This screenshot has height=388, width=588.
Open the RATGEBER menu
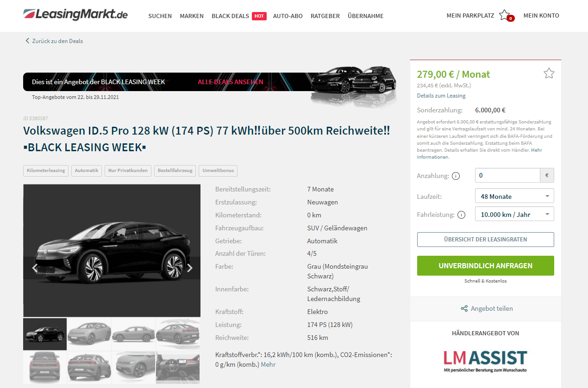tap(325, 16)
